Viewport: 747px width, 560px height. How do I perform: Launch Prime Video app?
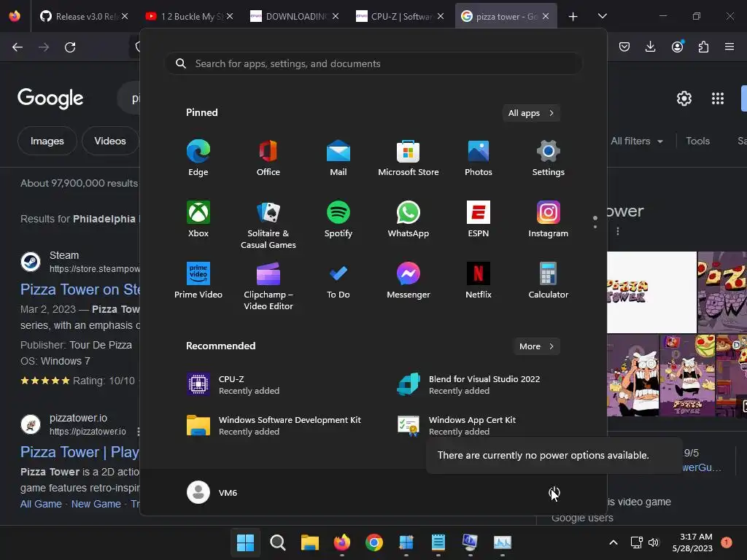click(x=198, y=281)
